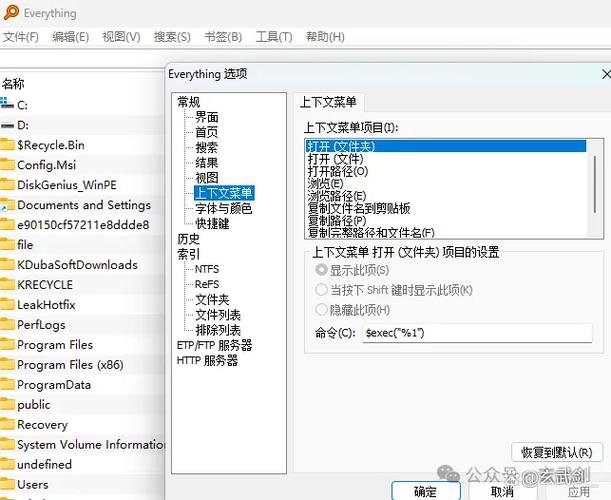Select the KDubaSoftDownloads folder icon
The height and width of the screenshot is (500, 611).
click(7, 265)
